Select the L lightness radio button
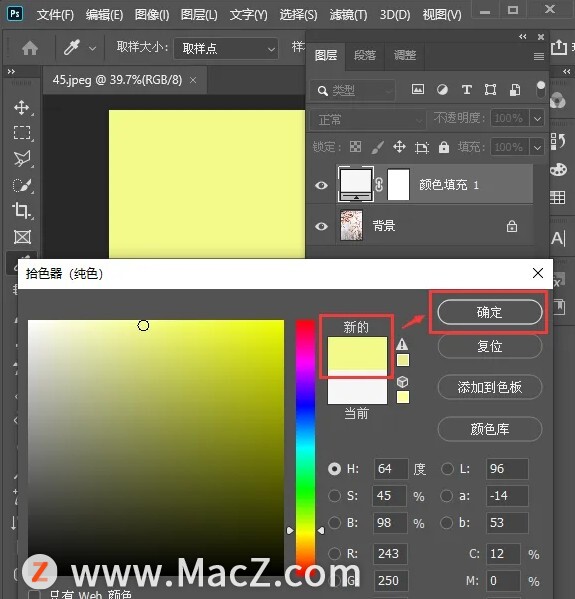This screenshot has height=599, width=575. point(447,469)
